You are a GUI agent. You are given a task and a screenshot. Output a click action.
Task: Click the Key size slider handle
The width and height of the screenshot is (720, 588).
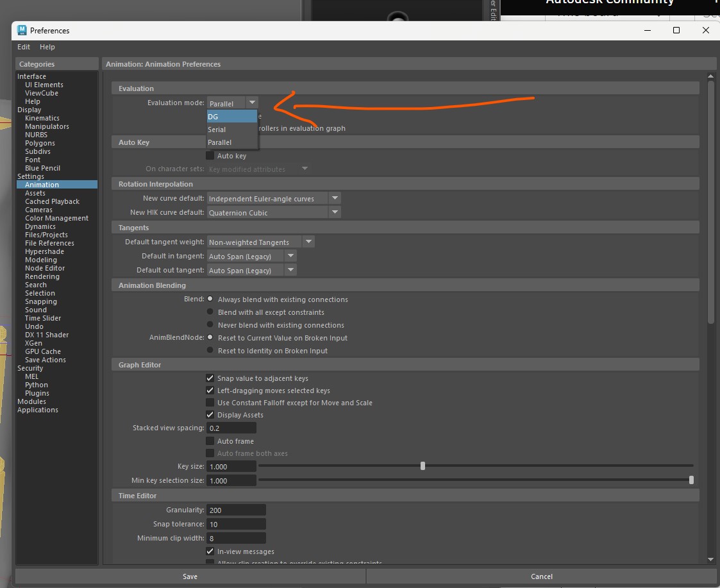(x=423, y=466)
